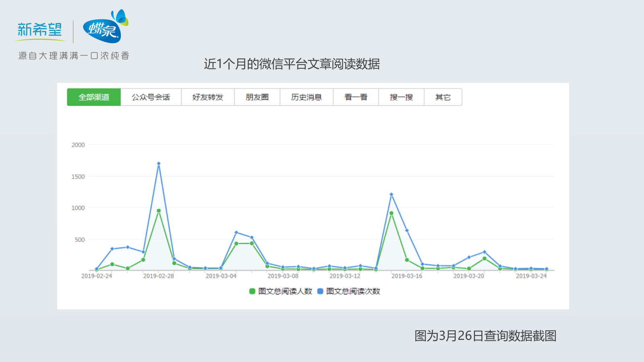Viewport: 644px width, 362px height.
Task: Open the 其它 channel option
Action: click(x=443, y=97)
